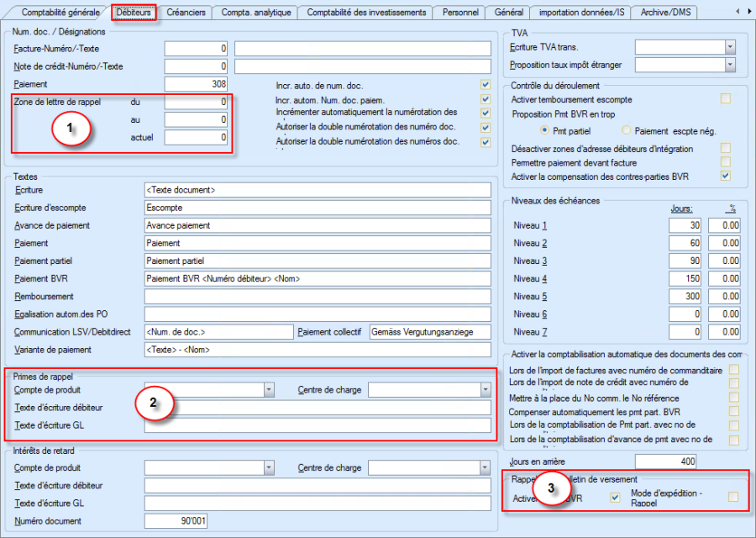Expand the Ecriture TVA trans. dropdown
Viewport: 756px width, 538px height.
(x=730, y=47)
